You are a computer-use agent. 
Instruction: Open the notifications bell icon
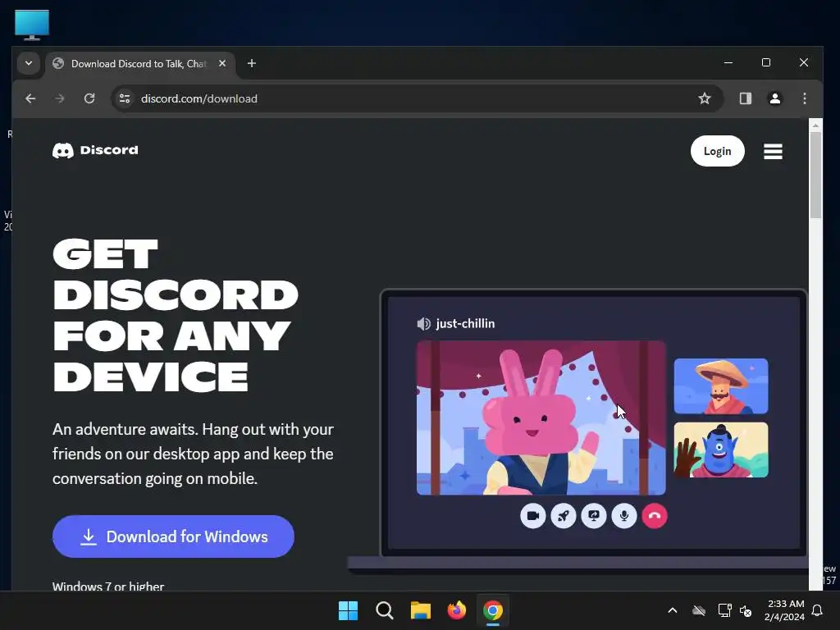coord(817,610)
